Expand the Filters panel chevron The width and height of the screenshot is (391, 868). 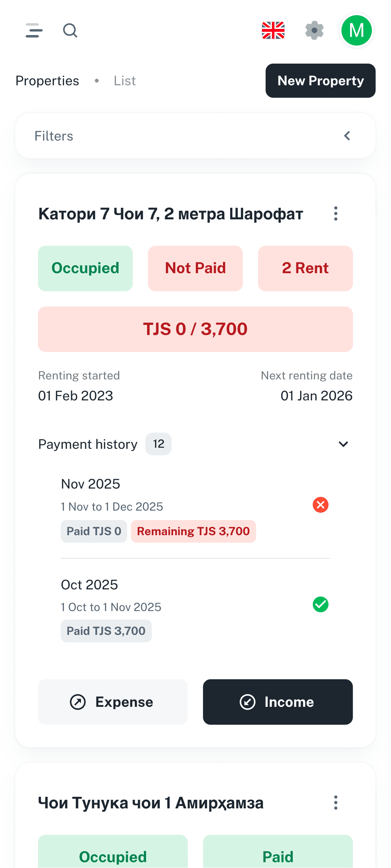[347, 136]
